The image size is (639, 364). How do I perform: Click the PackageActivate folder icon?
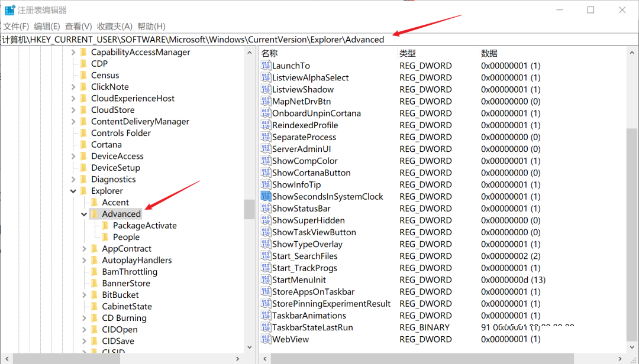[105, 225]
